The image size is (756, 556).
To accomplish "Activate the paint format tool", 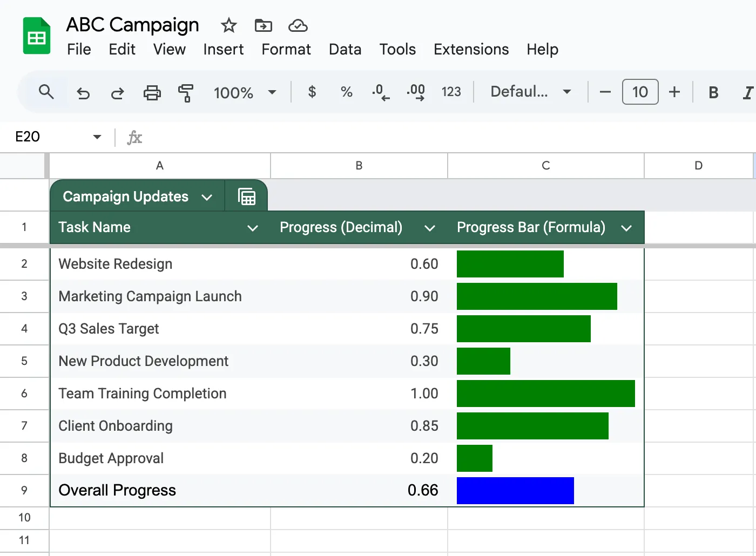I will pos(186,93).
